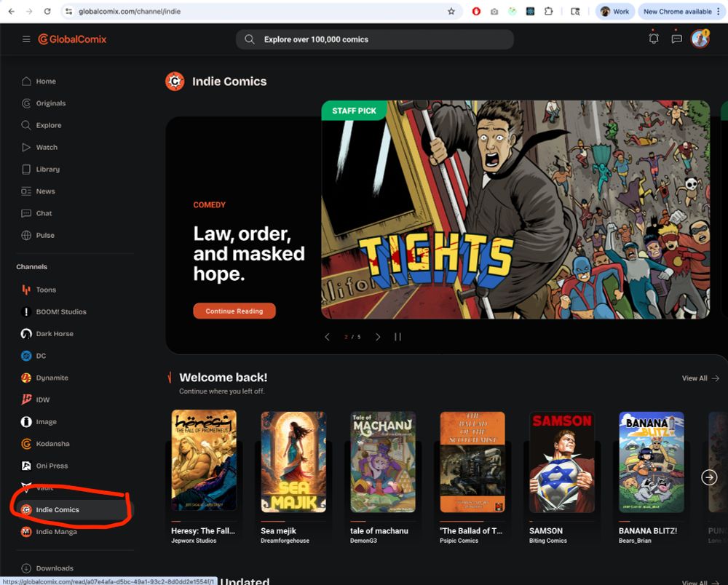Click the COMEDY genre label
Screen dimensions: 728x585
pos(210,204)
